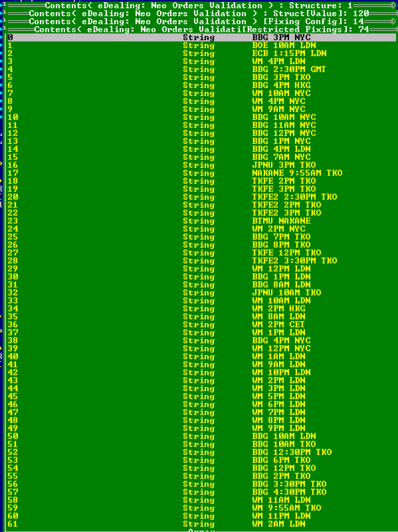Select the BBG 2PM TKO entry
Viewport: 398px width, 532px height.
pos(281,476)
